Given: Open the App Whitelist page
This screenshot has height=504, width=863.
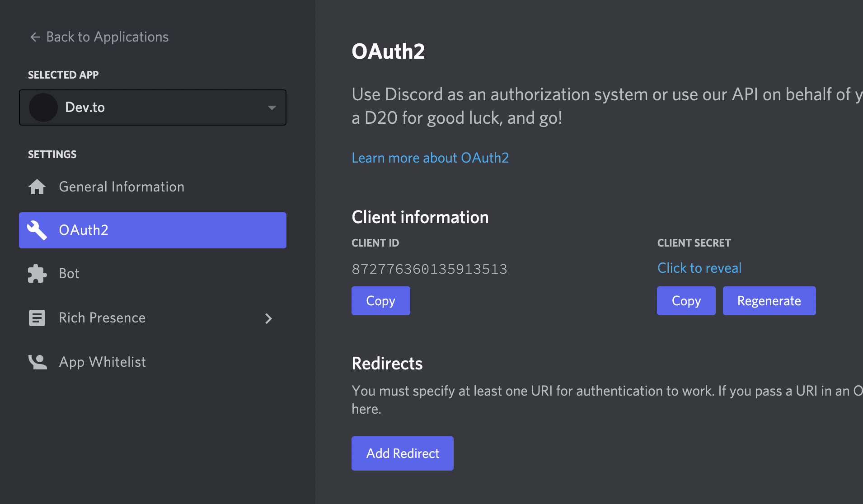Looking at the screenshot, I should (153, 362).
